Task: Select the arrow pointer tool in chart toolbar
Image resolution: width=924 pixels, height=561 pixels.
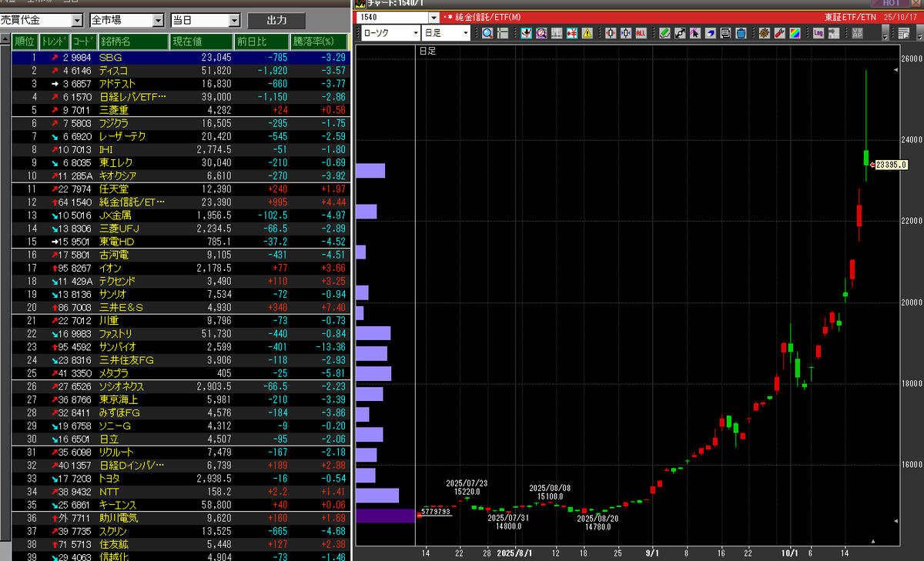Action: tap(695, 33)
